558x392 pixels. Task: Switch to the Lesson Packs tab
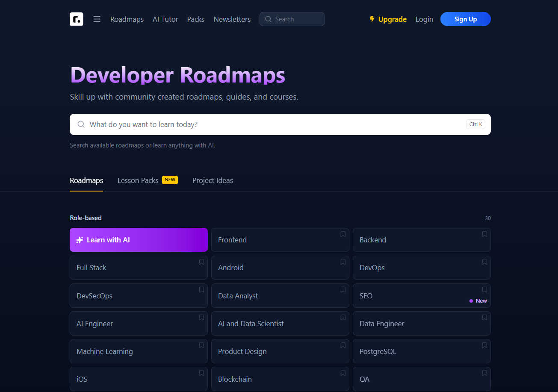[x=148, y=180]
